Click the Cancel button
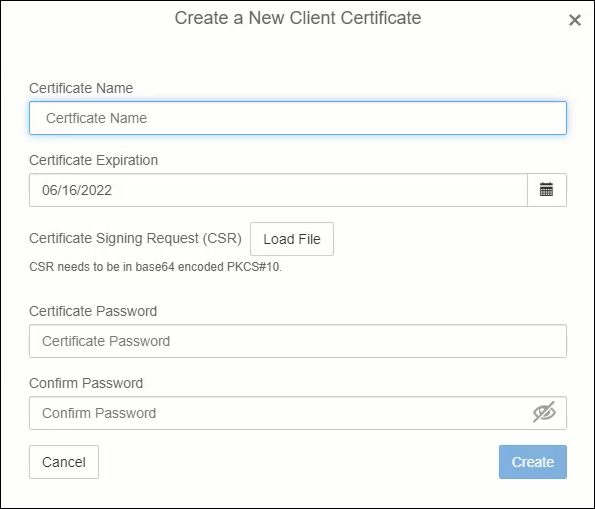The image size is (595, 509). [64, 462]
